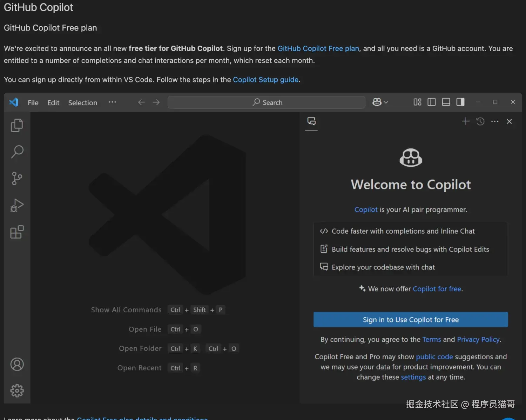Open chat panel more actions menu
Image resolution: width=526 pixels, height=420 pixels.
[x=495, y=121]
